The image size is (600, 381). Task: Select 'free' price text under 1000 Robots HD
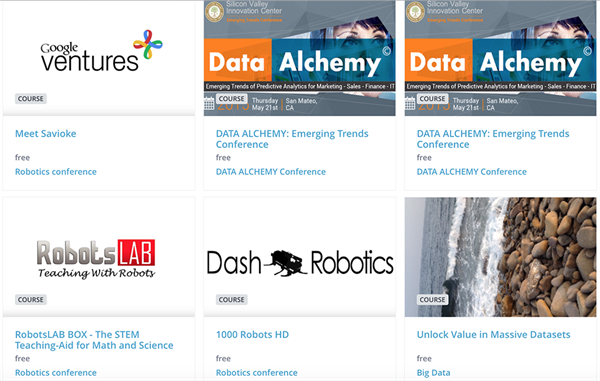(223, 358)
